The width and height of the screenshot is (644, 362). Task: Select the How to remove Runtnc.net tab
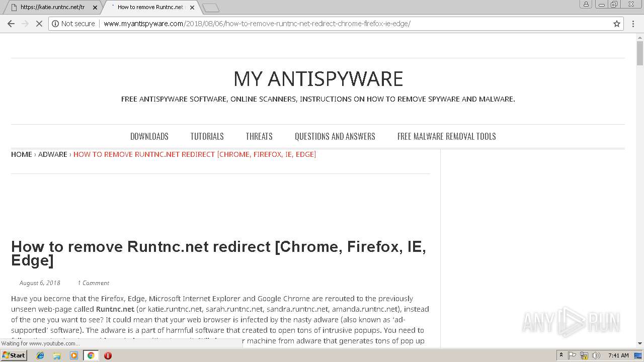point(151,8)
